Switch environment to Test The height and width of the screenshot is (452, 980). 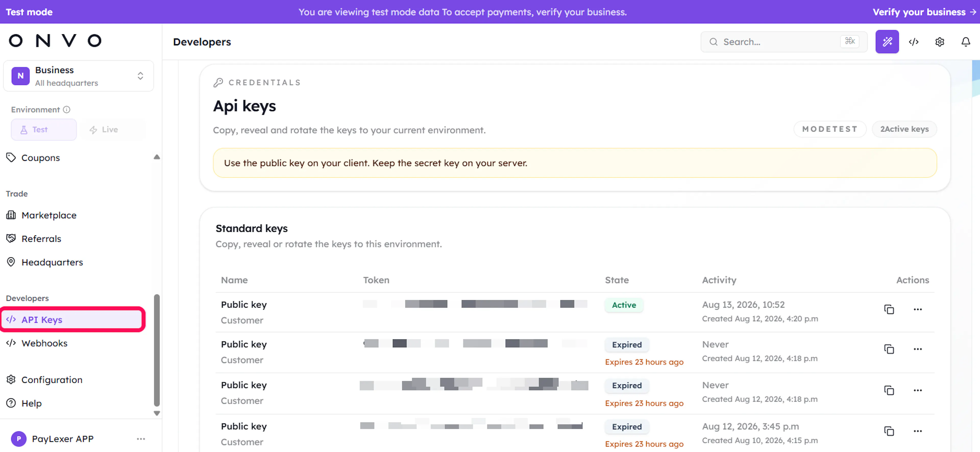[x=44, y=129]
